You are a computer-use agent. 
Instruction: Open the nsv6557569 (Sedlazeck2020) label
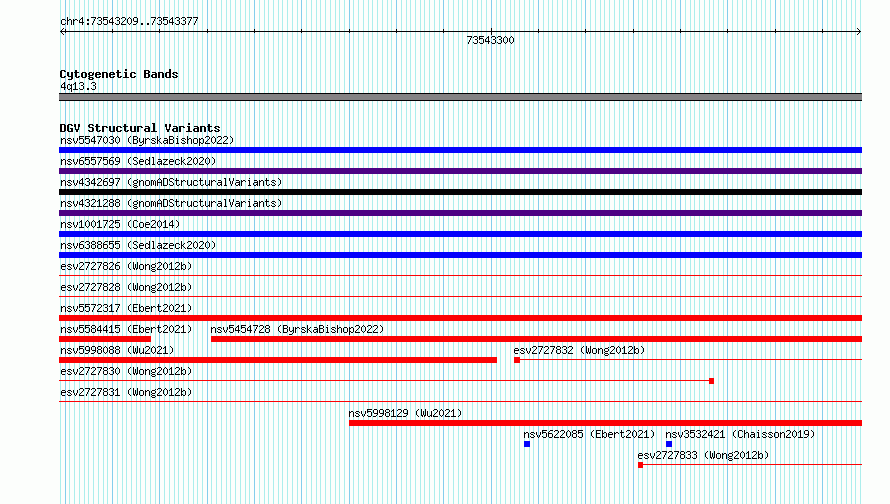click(x=138, y=161)
